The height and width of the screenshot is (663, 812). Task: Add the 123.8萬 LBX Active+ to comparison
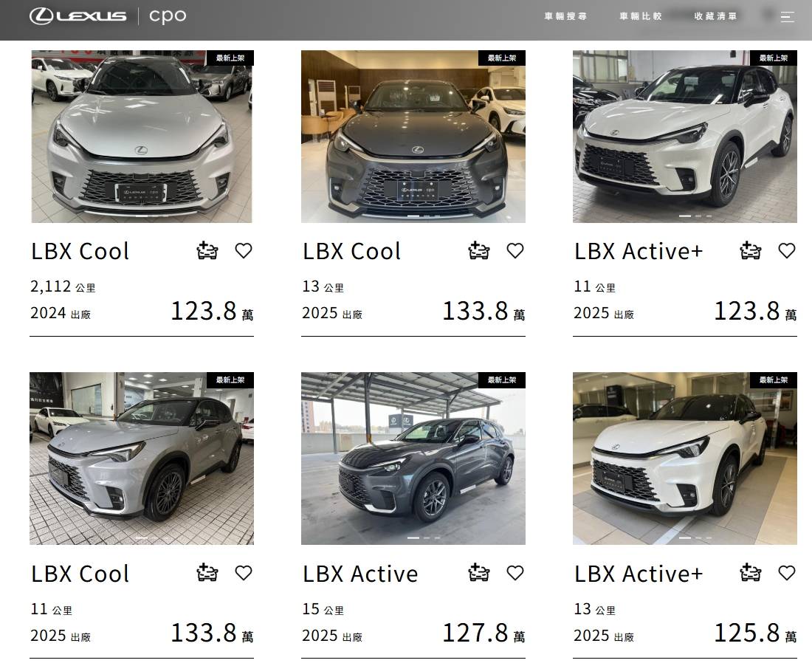coord(751,251)
